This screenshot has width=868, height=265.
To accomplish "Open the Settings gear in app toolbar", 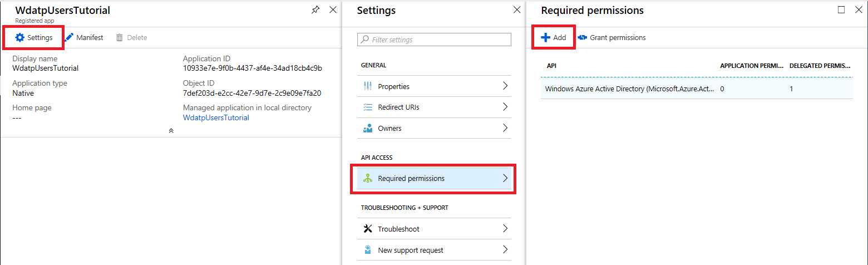I will [x=20, y=38].
